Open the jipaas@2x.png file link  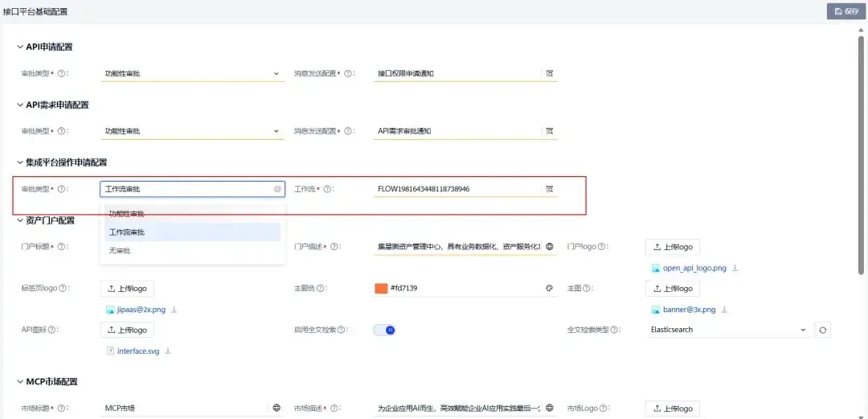(x=141, y=310)
